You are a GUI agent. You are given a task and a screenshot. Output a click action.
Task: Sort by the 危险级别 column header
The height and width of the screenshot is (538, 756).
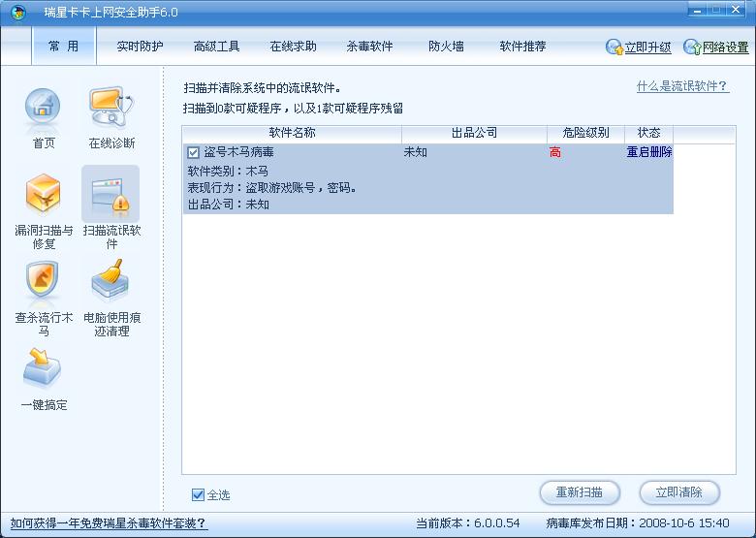(x=585, y=133)
